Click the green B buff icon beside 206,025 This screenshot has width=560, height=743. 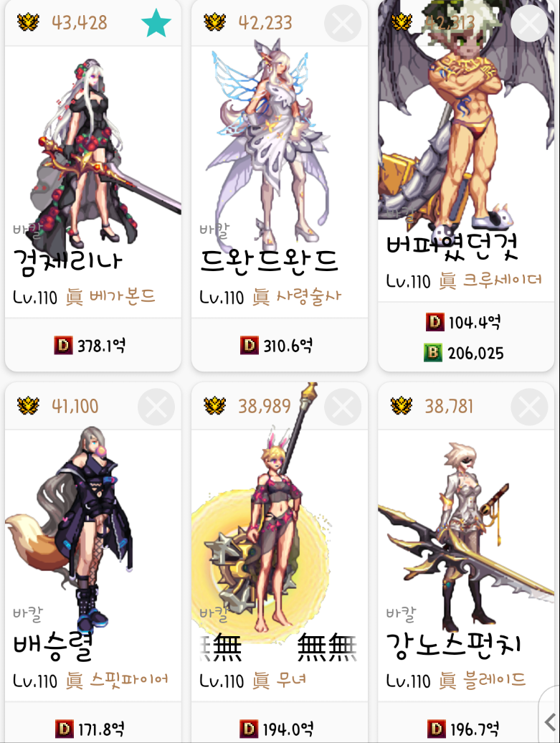[433, 353]
